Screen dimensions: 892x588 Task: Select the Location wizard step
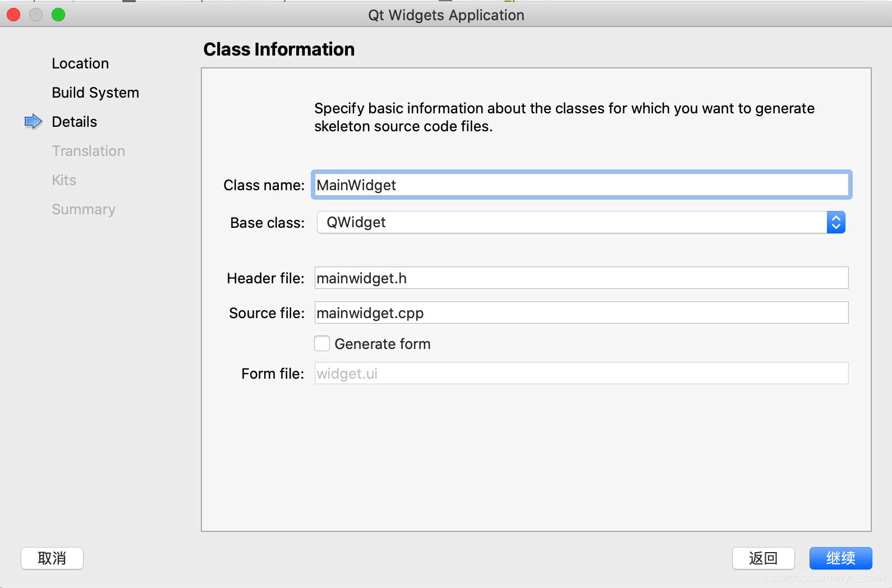pyautogui.click(x=80, y=63)
